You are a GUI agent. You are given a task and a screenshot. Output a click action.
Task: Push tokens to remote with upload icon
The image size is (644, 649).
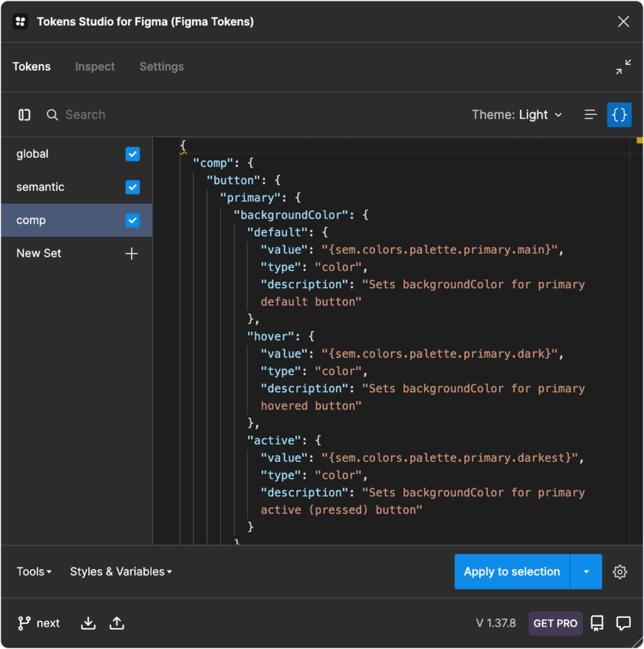coord(117,624)
